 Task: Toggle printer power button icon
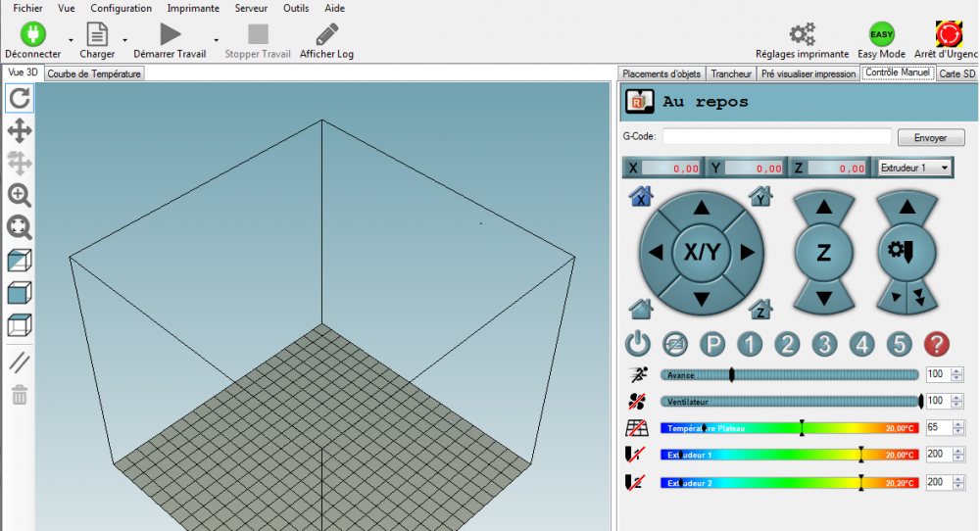638,344
